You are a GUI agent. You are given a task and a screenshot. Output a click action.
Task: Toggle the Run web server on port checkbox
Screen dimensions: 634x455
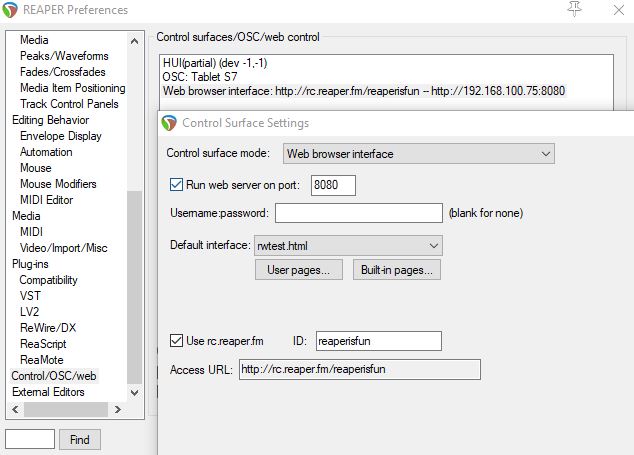click(176, 185)
